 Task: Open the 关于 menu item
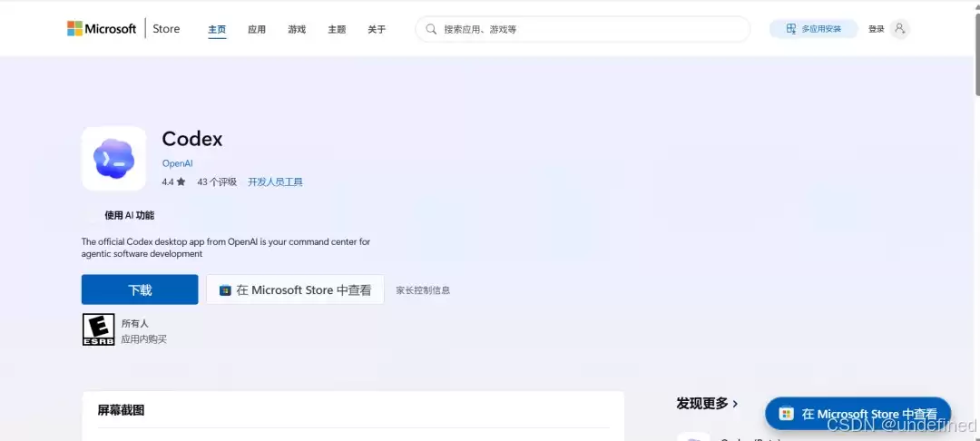377,29
